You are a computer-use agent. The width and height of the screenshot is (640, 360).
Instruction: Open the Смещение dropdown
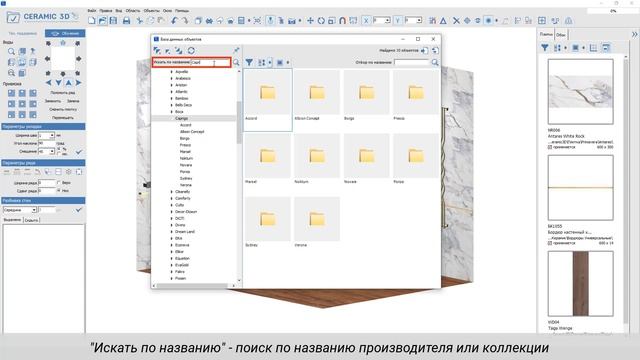point(52,151)
